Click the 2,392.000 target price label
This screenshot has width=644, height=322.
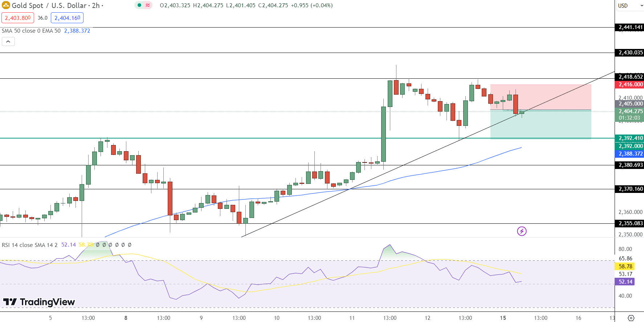click(630, 146)
